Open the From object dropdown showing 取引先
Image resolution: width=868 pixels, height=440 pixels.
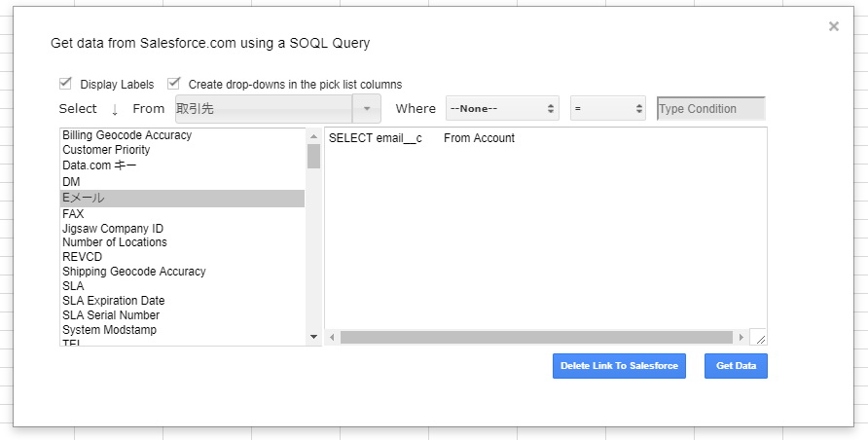click(278, 108)
